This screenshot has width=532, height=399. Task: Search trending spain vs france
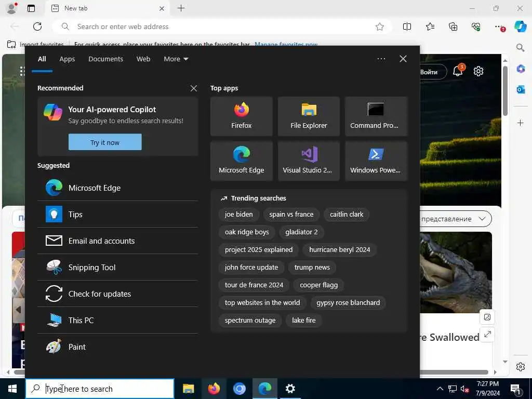point(291,215)
